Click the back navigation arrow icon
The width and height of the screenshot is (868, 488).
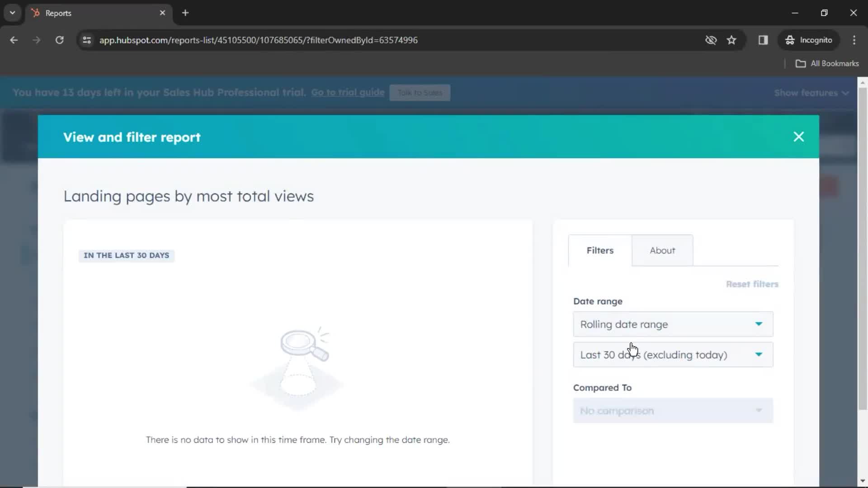(x=14, y=39)
